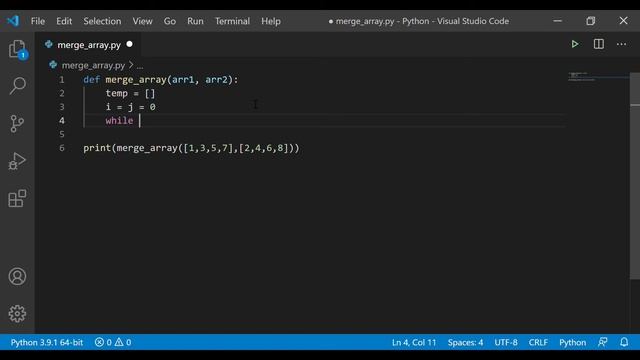Open the Edit menu
This screenshot has height=360, width=640.
pos(64,21)
